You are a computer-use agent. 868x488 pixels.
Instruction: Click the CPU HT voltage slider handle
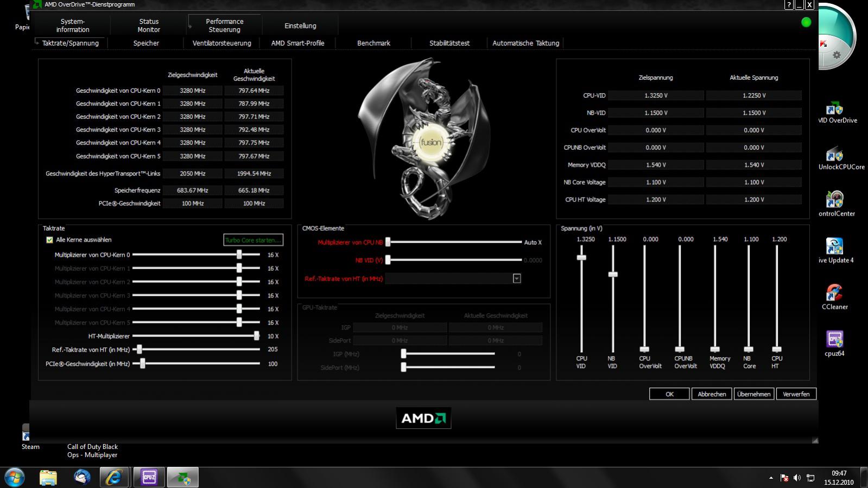click(777, 349)
